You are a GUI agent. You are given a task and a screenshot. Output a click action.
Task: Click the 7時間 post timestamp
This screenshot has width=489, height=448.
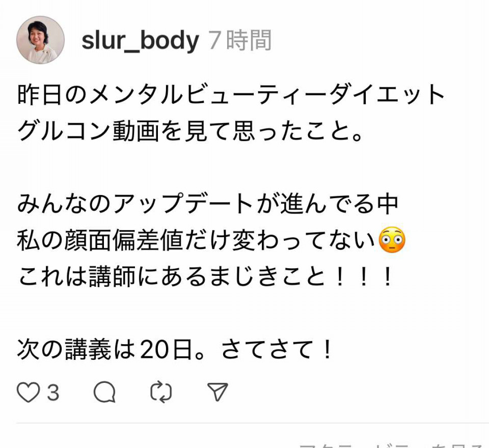pyautogui.click(x=239, y=40)
